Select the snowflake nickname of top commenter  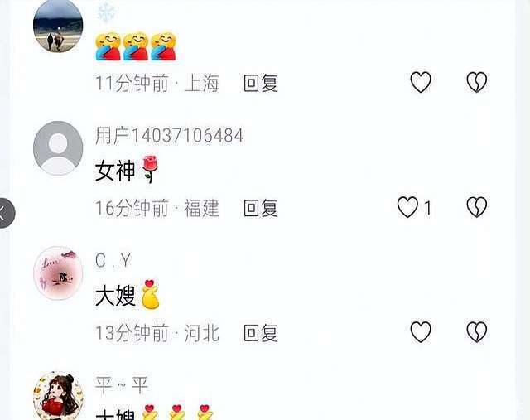pos(107,12)
